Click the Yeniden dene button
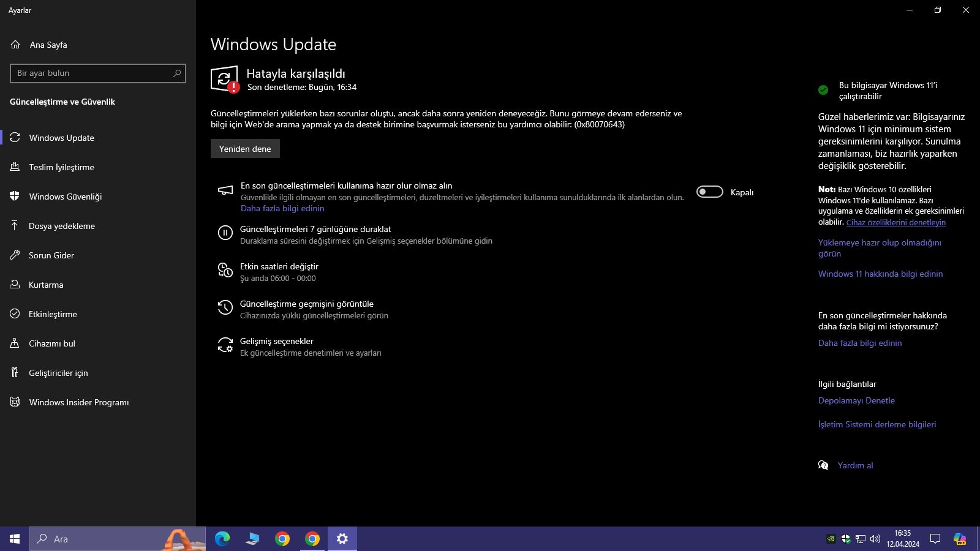This screenshot has width=980, height=551. (x=245, y=149)
